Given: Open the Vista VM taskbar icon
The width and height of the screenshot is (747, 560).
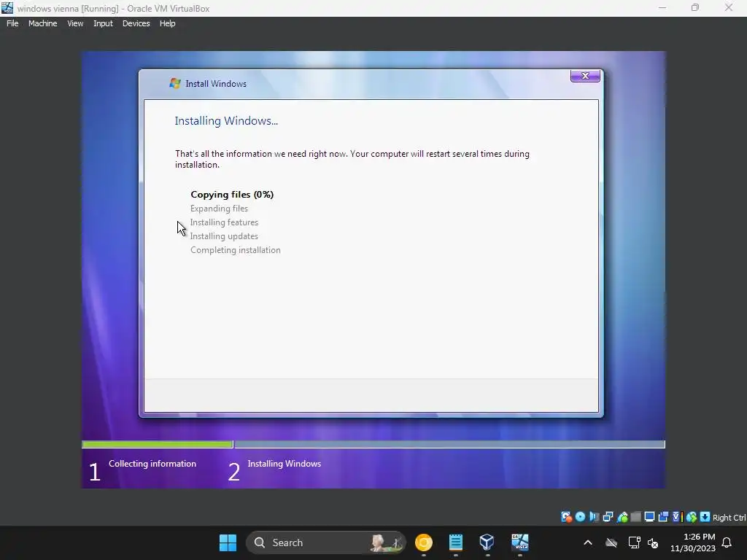Looking at the screenshot, I should (x=519, y=542).
